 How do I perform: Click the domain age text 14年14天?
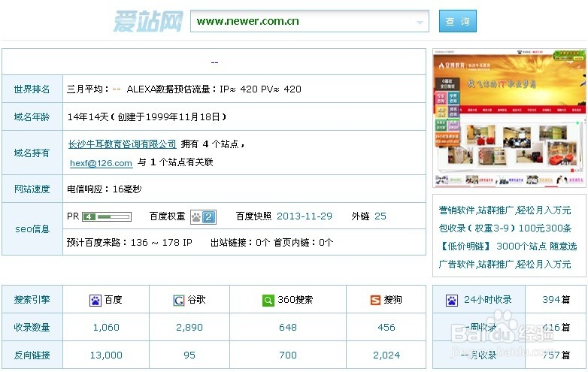click(88, 117)
